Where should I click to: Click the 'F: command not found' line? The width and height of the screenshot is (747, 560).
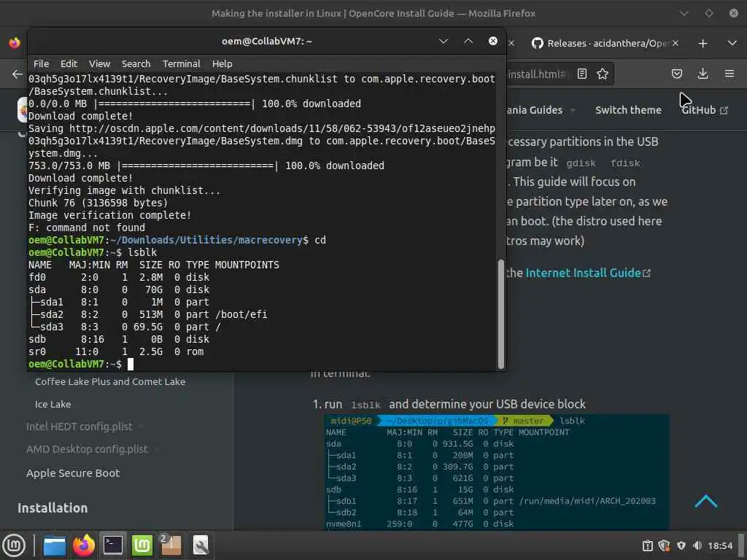tap(87, 227)
